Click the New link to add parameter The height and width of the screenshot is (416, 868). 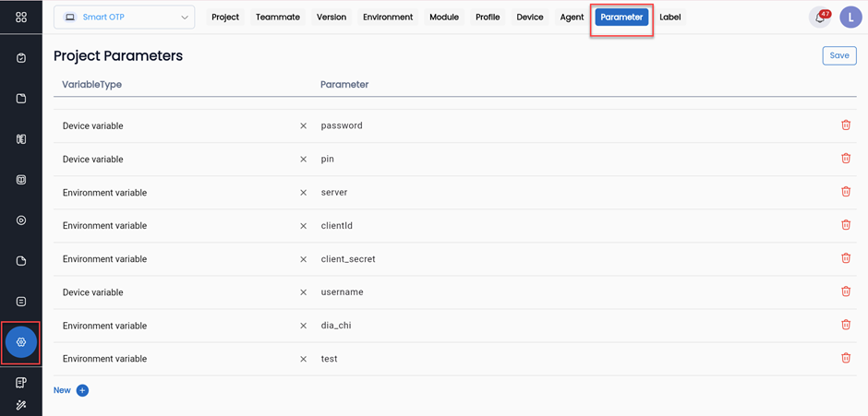62,390
